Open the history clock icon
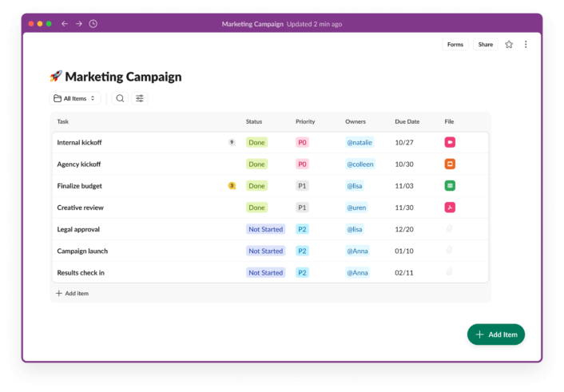The height and width of the screenshot is (392, 564). 93,24
